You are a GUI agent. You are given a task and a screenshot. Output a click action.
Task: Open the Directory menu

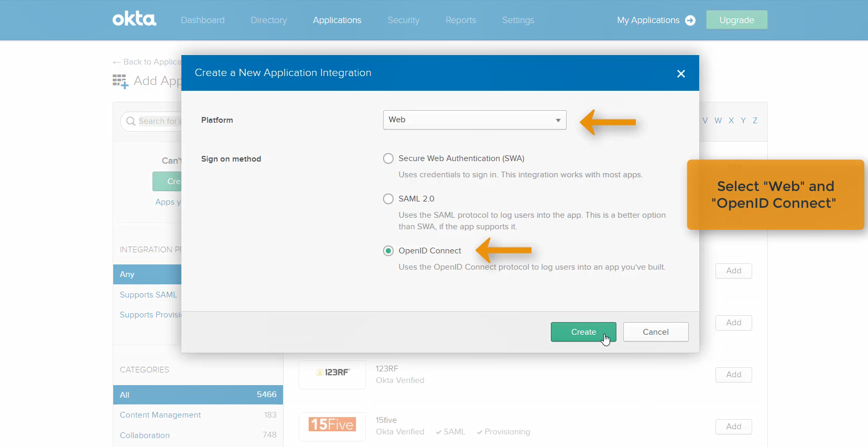pyautogui.click(x=269, y=20)
